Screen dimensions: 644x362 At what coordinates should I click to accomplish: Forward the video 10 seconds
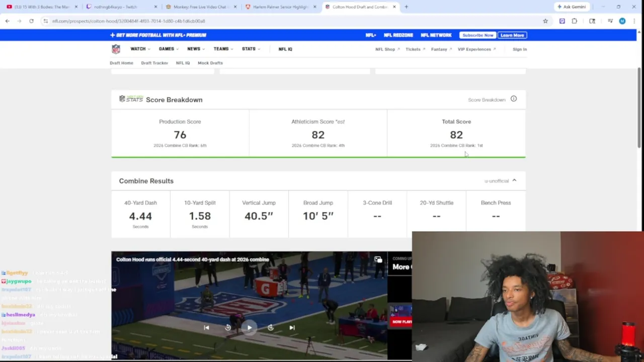pyautogui.click(x=271, y=328)
